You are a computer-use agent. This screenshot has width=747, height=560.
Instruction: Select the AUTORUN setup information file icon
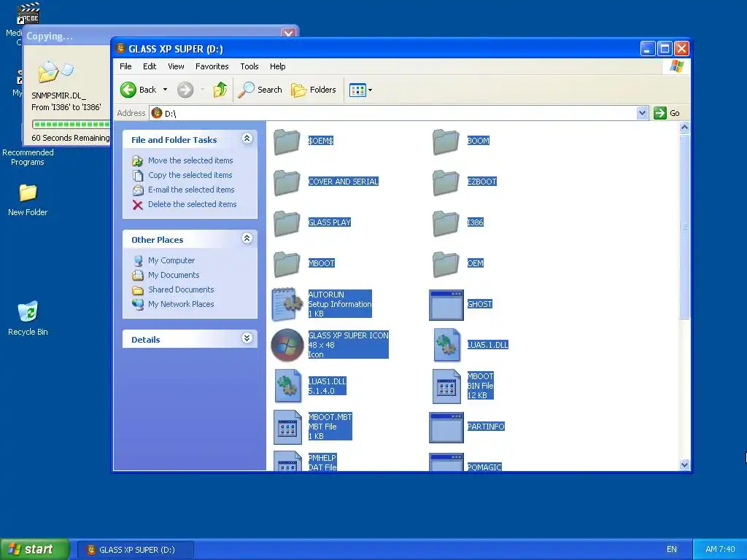click(x=287, y=304)
